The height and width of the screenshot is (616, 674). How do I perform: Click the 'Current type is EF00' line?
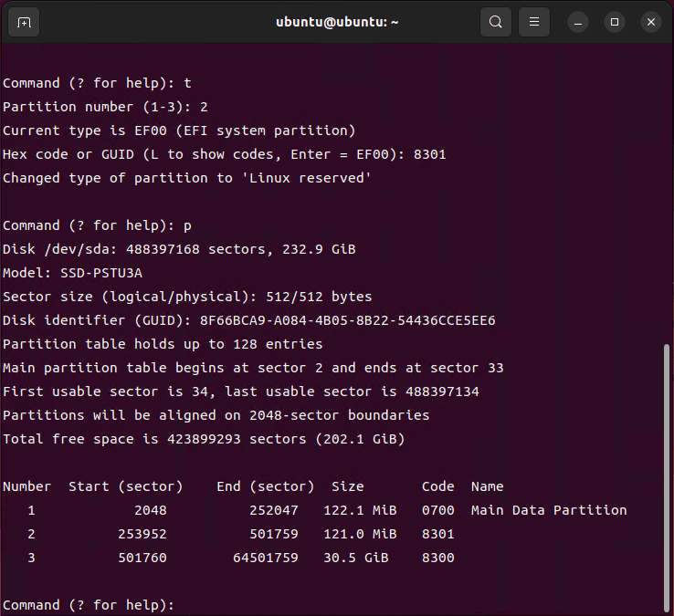click(179, 131)
